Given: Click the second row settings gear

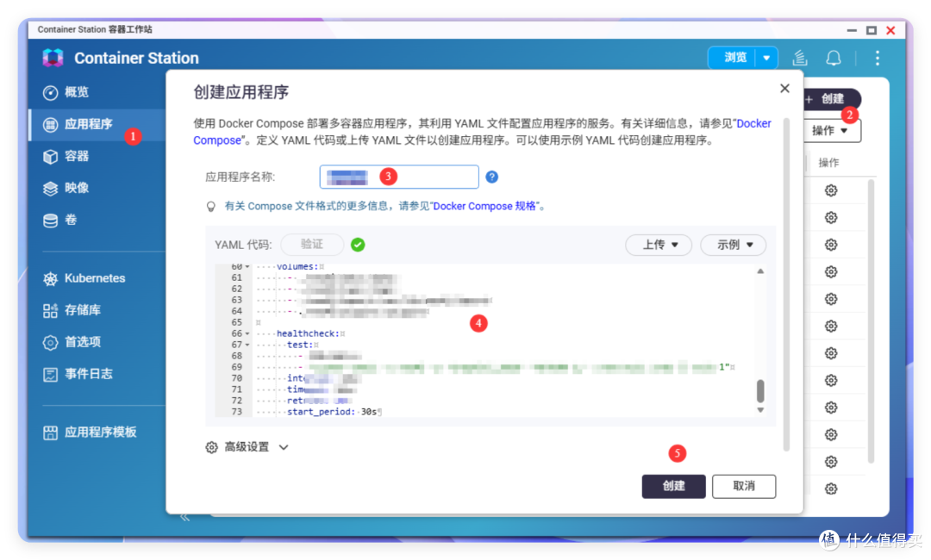Looking at the screenshot, I should pos(831,218).
